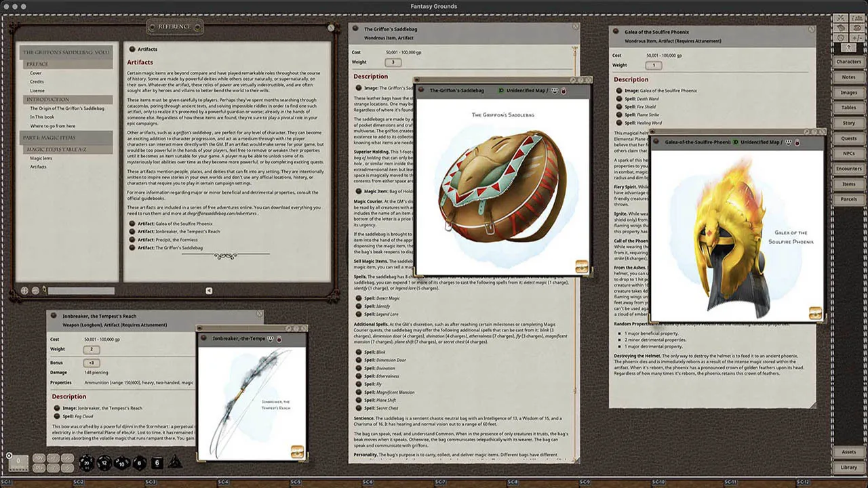Image resolution: width=868 pixels, height=488 pixels.
Task: Open the NPCs sidebar panel
Action: tap(848, 154)
